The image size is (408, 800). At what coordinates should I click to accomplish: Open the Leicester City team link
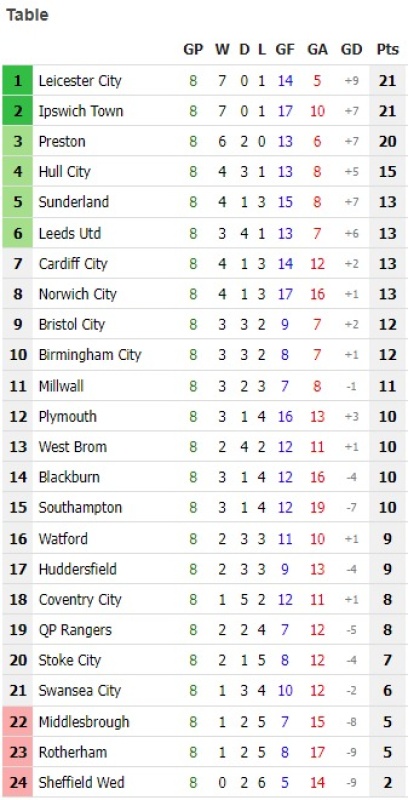pyautogui.click(x=80, y=81)
